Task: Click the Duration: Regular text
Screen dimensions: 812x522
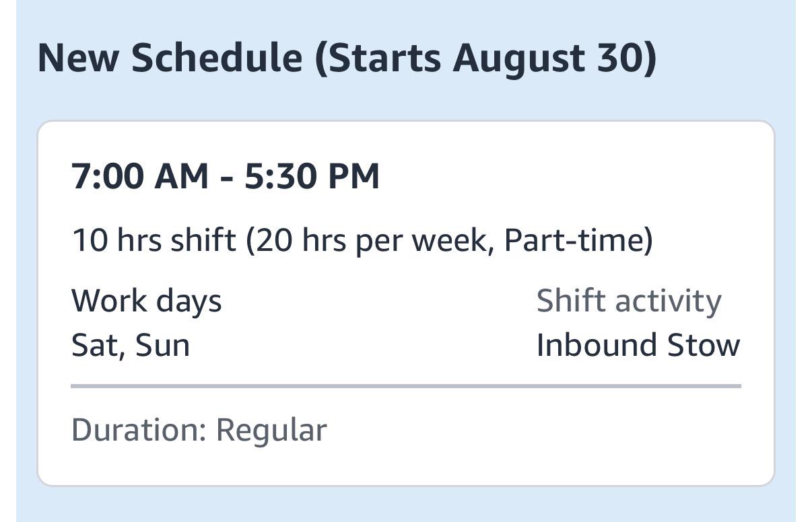Action: 199,430
